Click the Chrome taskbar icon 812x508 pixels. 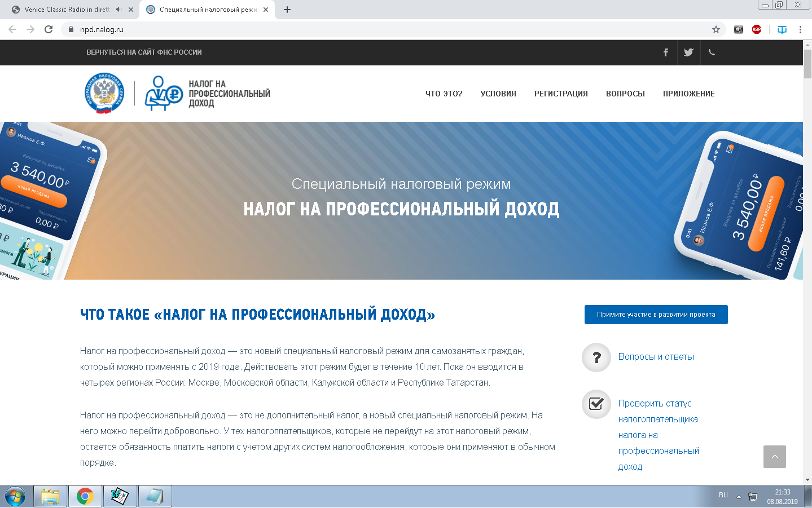tap(85, 497)
